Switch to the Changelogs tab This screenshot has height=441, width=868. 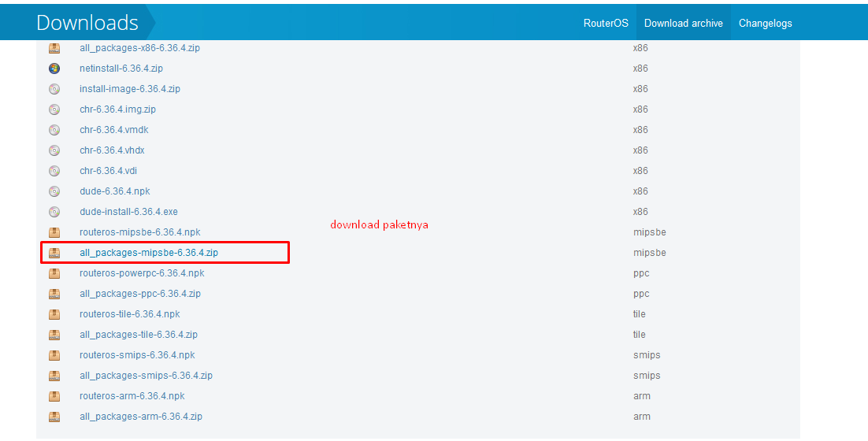coord(765,24)
